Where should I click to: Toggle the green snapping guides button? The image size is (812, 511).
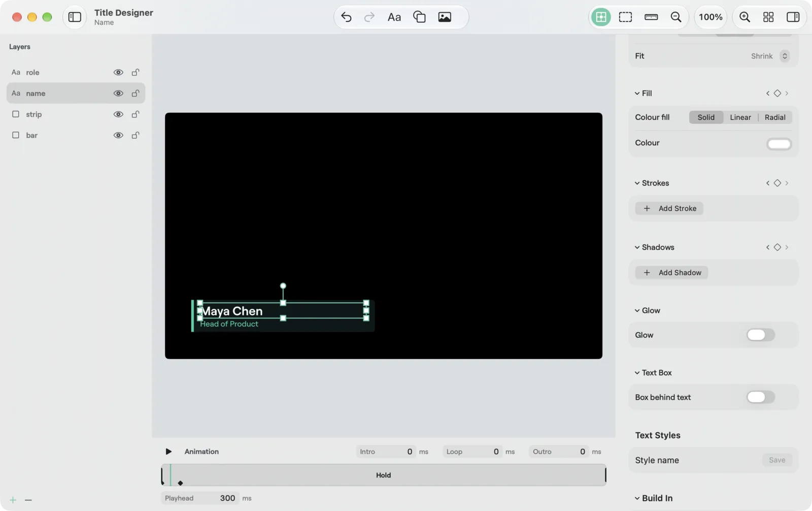[x=601, y=17]
